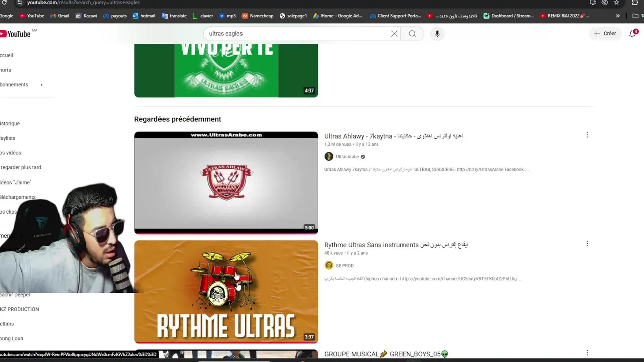This screenshot has height=362, width=644.
Task: Open Historique in sidebar
Action: (x=10, y=123)
